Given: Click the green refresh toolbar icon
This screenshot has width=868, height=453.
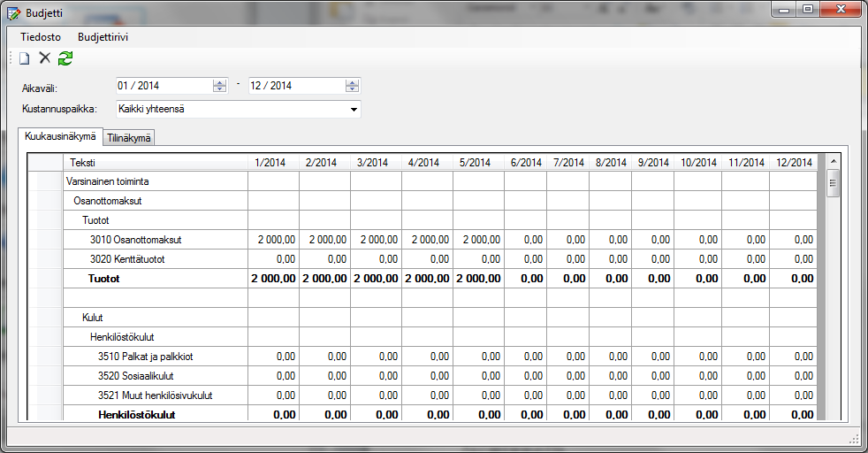Looking at the screenshot, I should click(x=65, y=58).
